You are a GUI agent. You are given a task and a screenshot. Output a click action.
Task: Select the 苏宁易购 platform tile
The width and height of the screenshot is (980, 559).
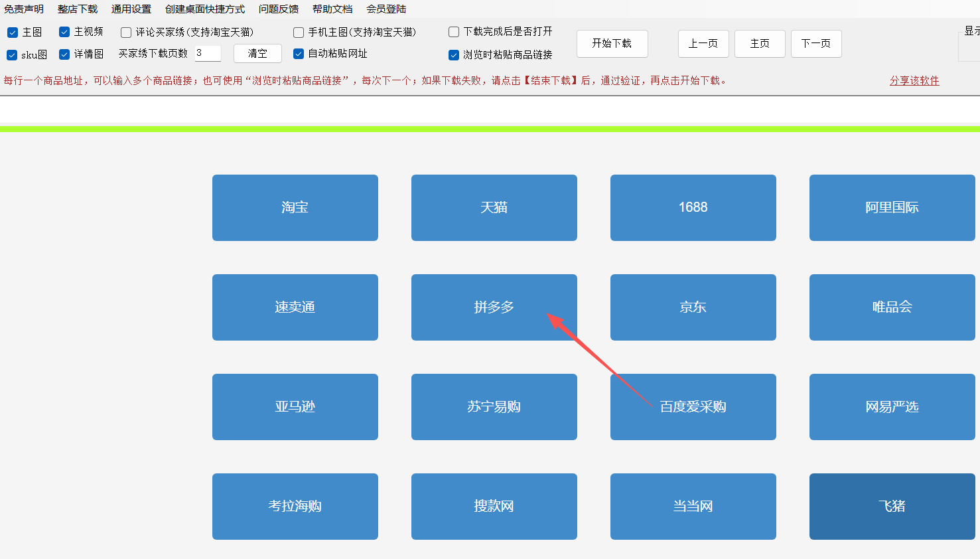click(494, 407)
